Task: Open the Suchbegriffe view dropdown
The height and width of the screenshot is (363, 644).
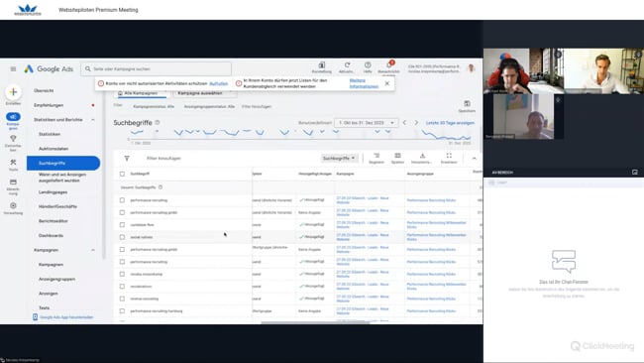Action: 339,159
